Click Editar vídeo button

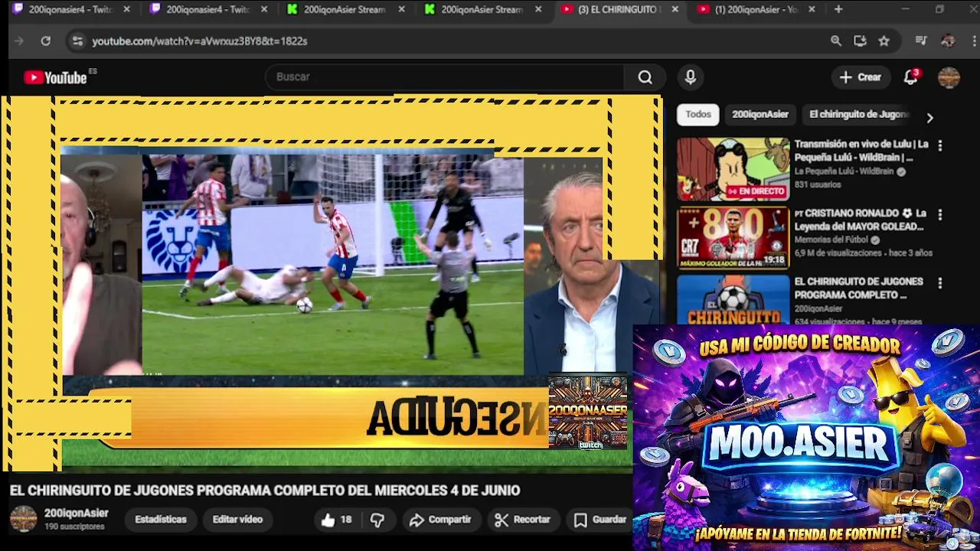coord(237,520)
